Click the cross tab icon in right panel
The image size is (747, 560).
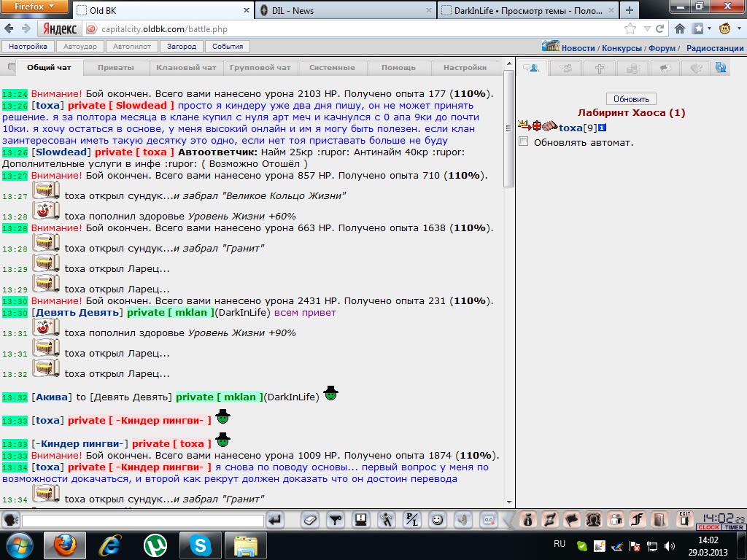600,69
